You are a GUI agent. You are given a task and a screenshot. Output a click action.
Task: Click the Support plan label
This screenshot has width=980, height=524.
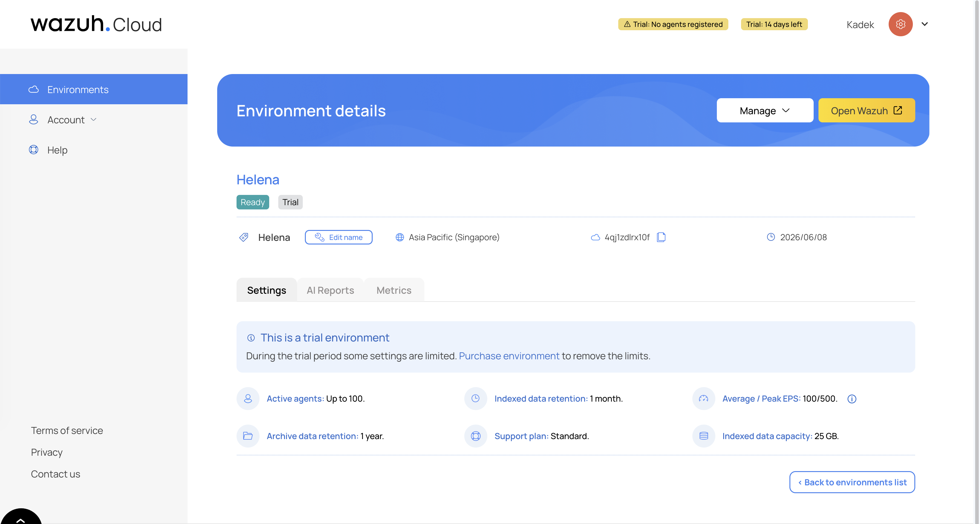point(521,436)
